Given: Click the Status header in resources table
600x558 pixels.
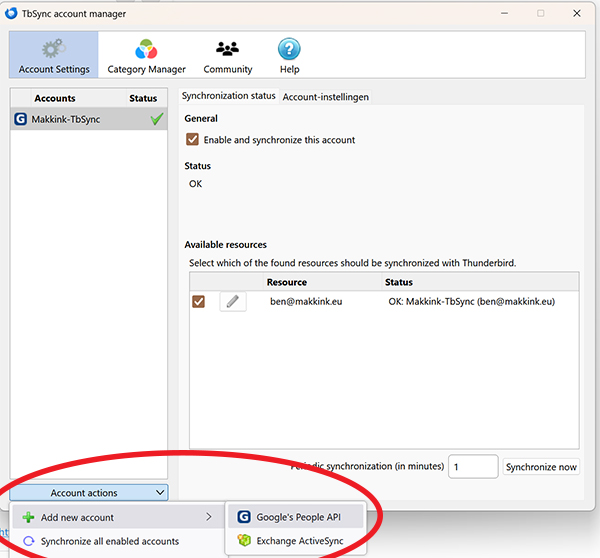Looking at the screenshot, I should click(399, 282).
